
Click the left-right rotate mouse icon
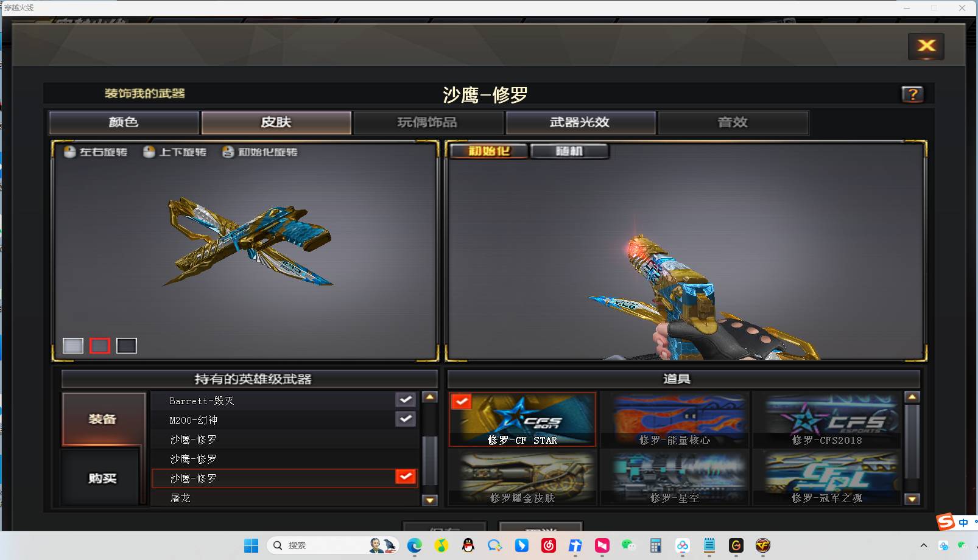(69, 152)
